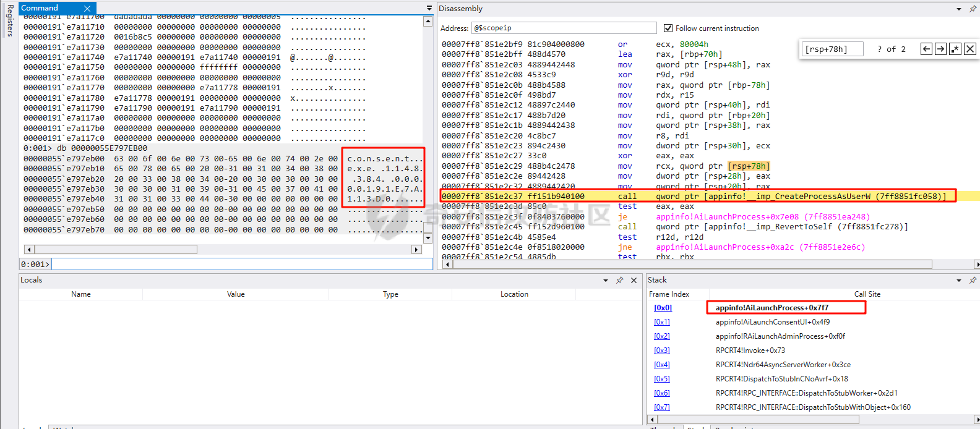This screenshot has width=980, height=429.
Task: Select the call RevertToSelf instruction line
Action: pyautogui.click(x=674, y=227)
